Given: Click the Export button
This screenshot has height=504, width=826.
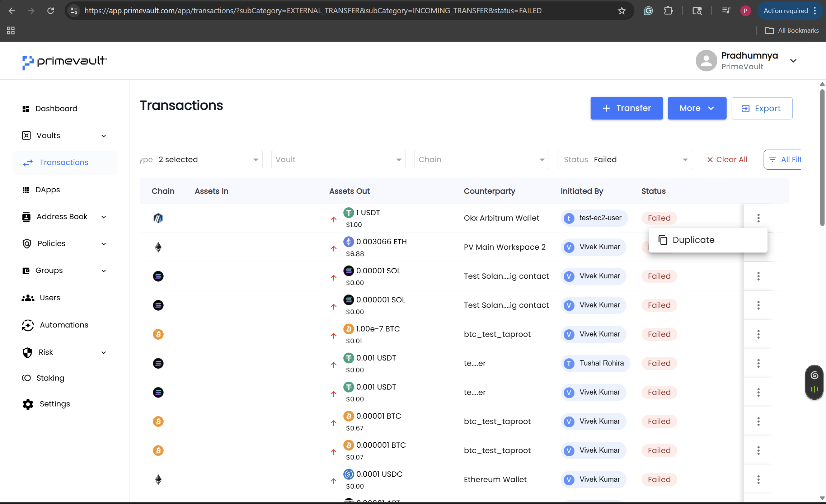Looking at the screenshot, I should click(762, 108).
